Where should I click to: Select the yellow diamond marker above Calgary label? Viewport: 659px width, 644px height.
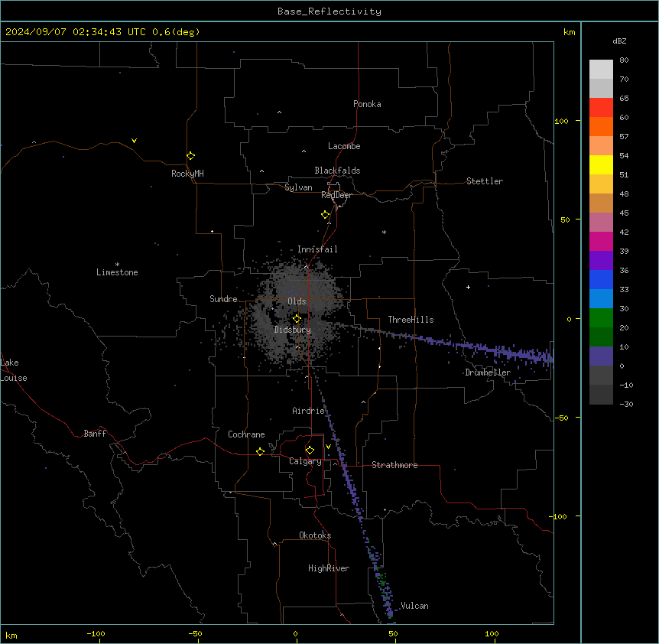tap(310, 450)
